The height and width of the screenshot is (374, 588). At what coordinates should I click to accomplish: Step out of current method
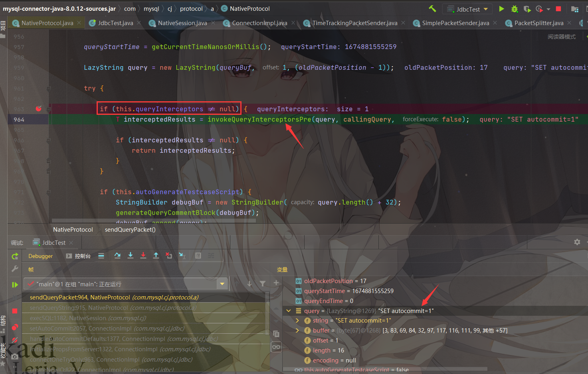pos(156,256)
